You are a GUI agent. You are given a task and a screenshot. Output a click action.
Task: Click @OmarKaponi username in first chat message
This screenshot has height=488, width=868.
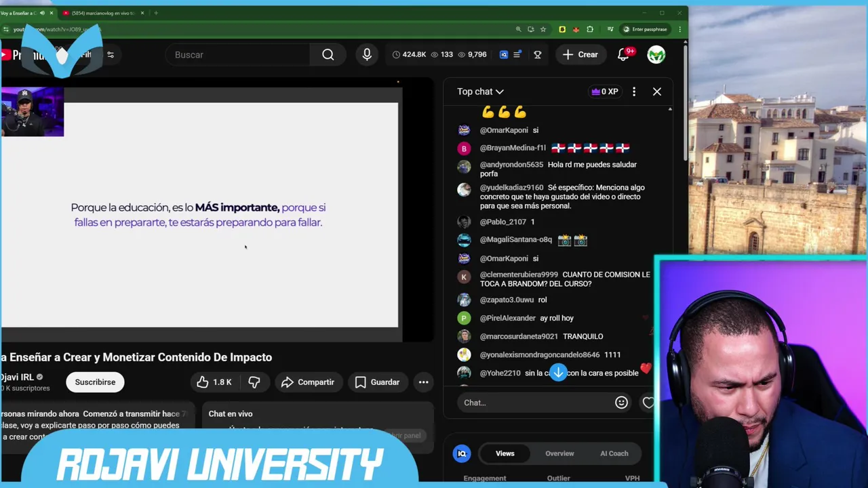504,130
